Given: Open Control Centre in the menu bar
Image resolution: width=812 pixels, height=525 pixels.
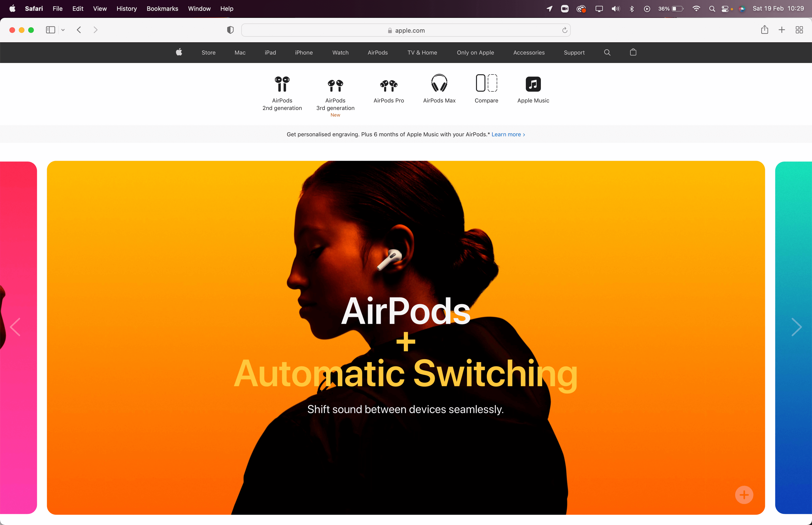Looking at the screenshot, I should [725, 9].
